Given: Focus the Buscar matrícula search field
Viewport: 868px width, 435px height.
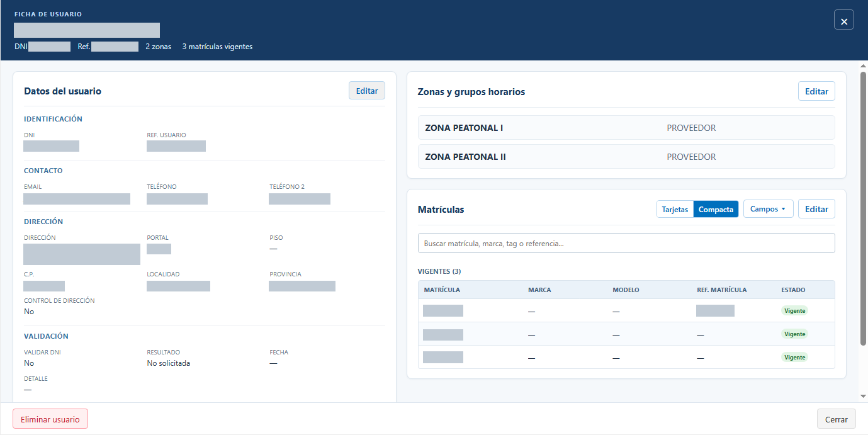Looking at the screenshot, I should (626, 243).
